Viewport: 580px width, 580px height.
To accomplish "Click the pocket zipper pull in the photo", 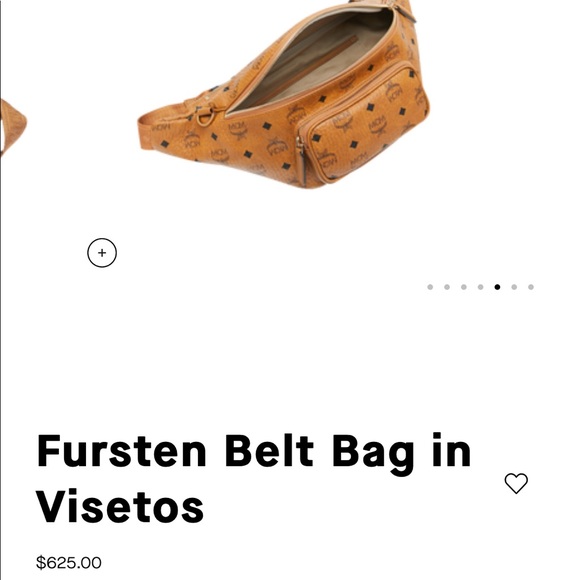I will pyautogui.click(x=301, y=161).
